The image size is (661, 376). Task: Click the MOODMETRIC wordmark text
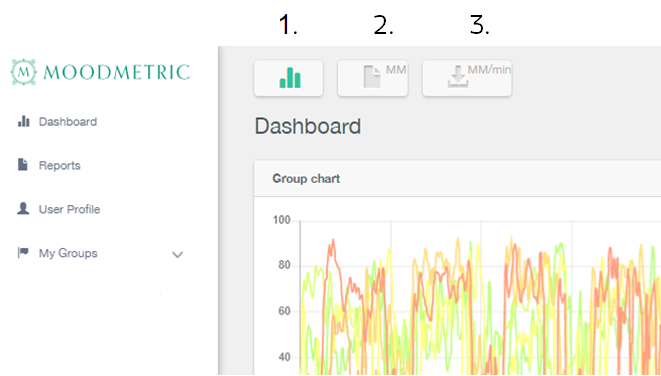[x=117, y=72]
